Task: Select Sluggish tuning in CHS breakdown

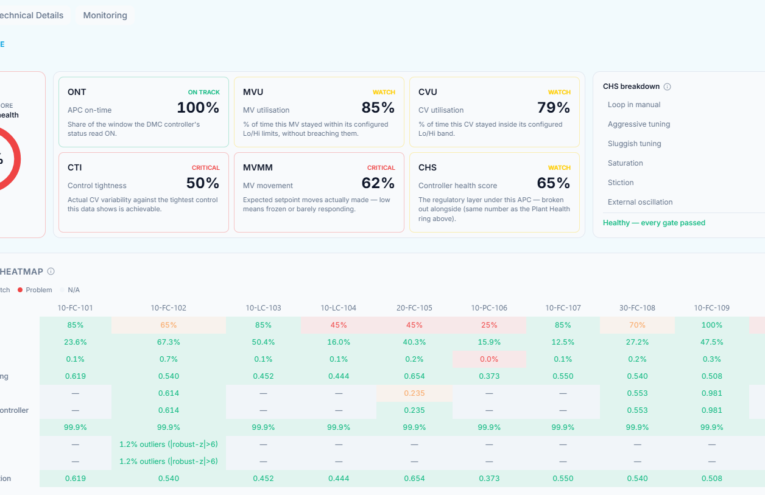Action: pos(634,144)
